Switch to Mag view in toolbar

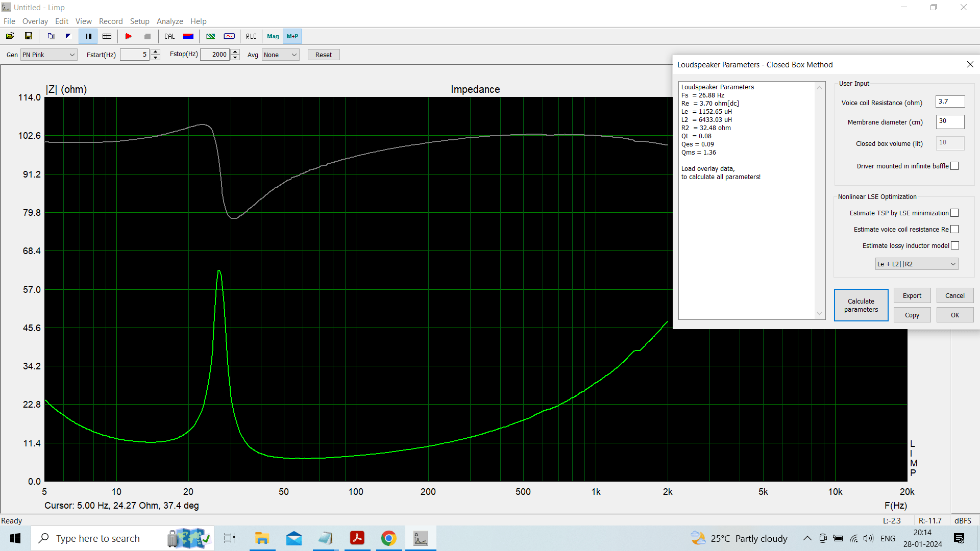tap(273, 36)
